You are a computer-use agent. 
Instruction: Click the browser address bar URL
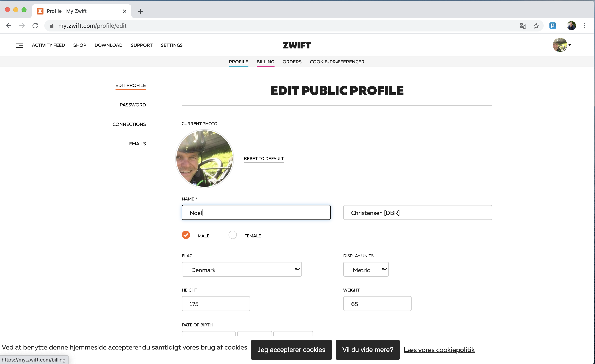point(93,26)
